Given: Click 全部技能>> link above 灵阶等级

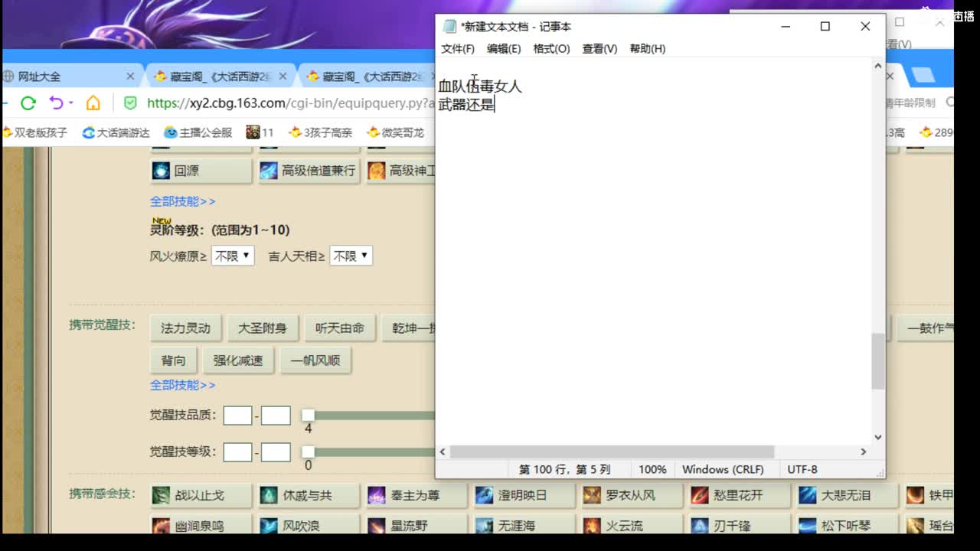Looking at the screenshot, I should 182,201.
